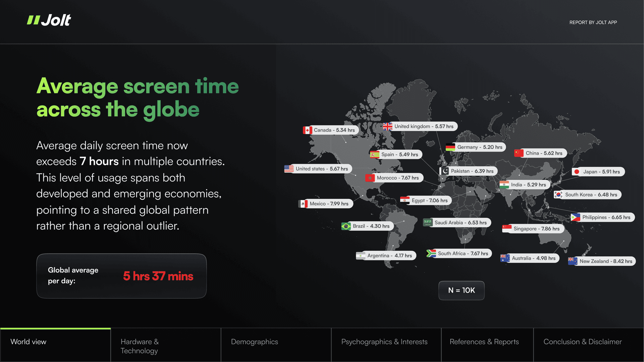The width and height of the screenshot is (644, 362).
Task: Click the N = 10K badge
Action: [x=461, y=290]
